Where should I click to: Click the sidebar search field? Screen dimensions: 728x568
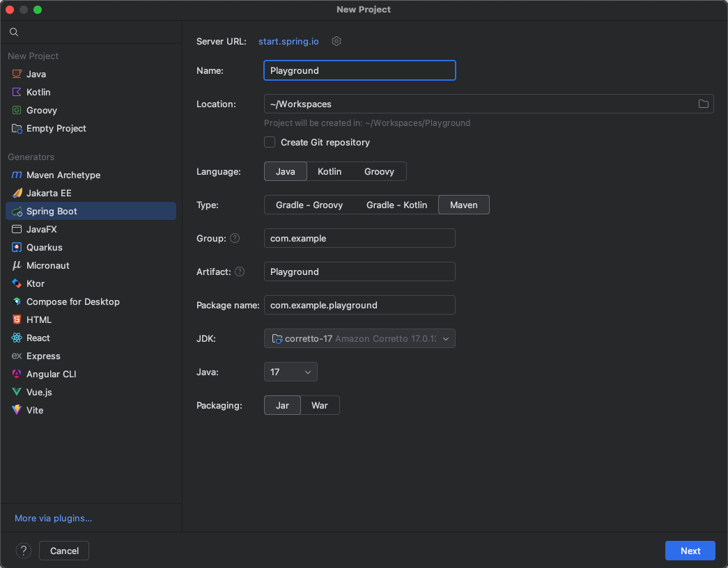91,32
